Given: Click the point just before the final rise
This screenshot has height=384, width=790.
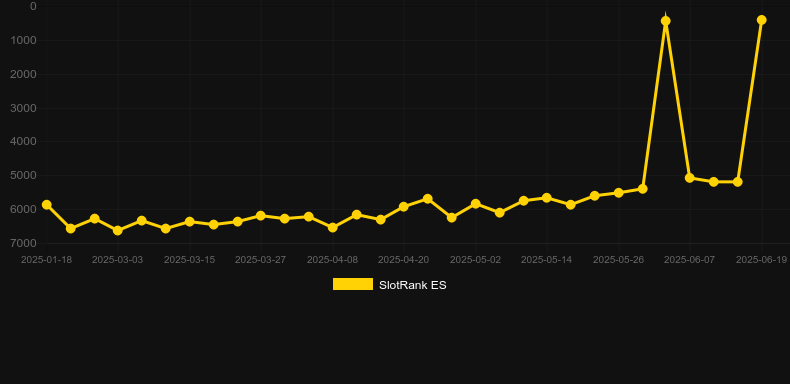Looking at the screenshot, I should [738, 181].
